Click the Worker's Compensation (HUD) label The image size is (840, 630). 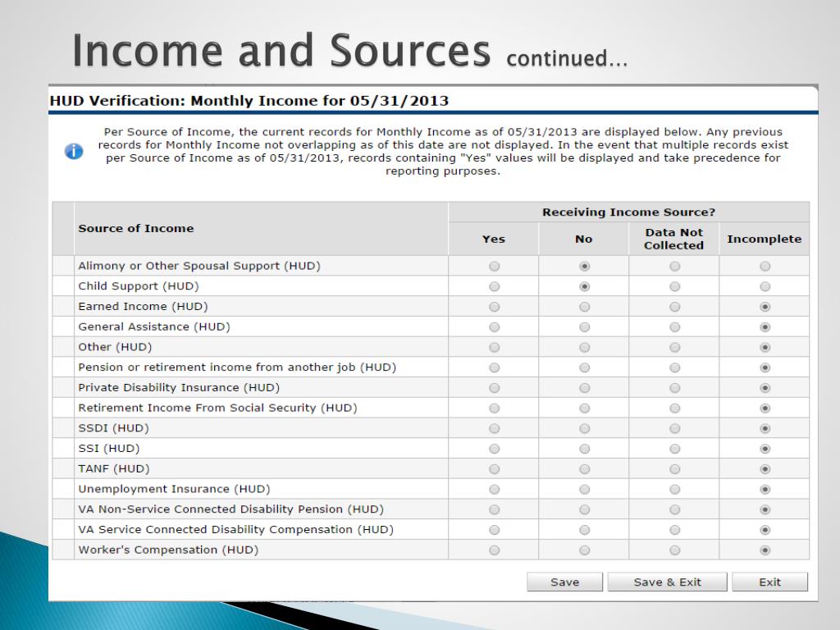coord(168,550)
